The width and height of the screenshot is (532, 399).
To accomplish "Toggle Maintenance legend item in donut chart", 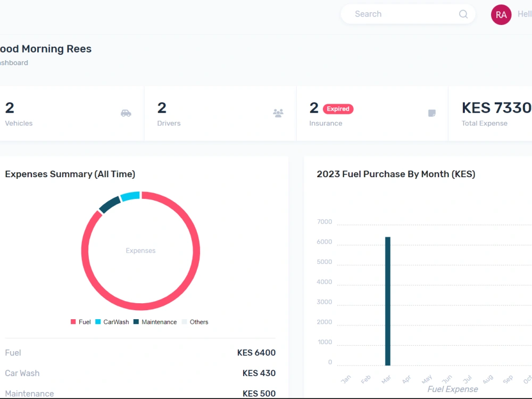I will tap(155, 322).
